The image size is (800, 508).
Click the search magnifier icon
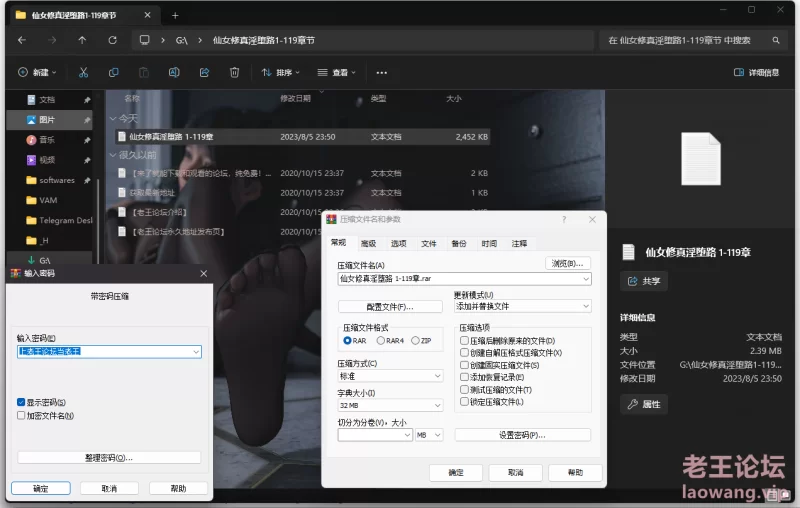pos(776,40)
